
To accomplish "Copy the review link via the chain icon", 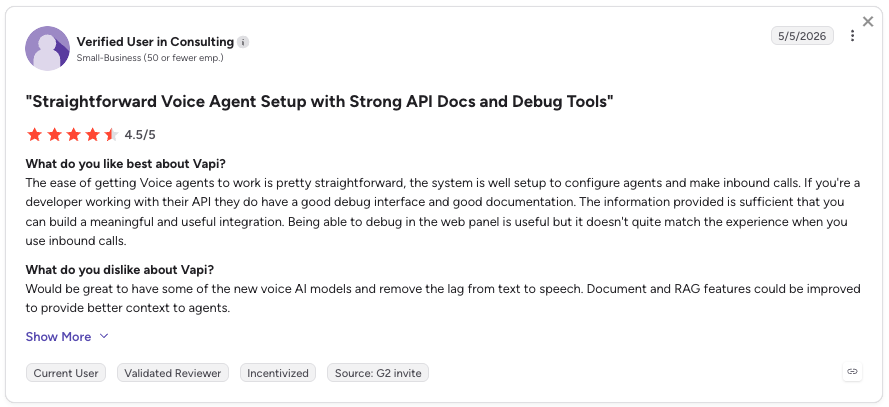I will pos(852,372).
